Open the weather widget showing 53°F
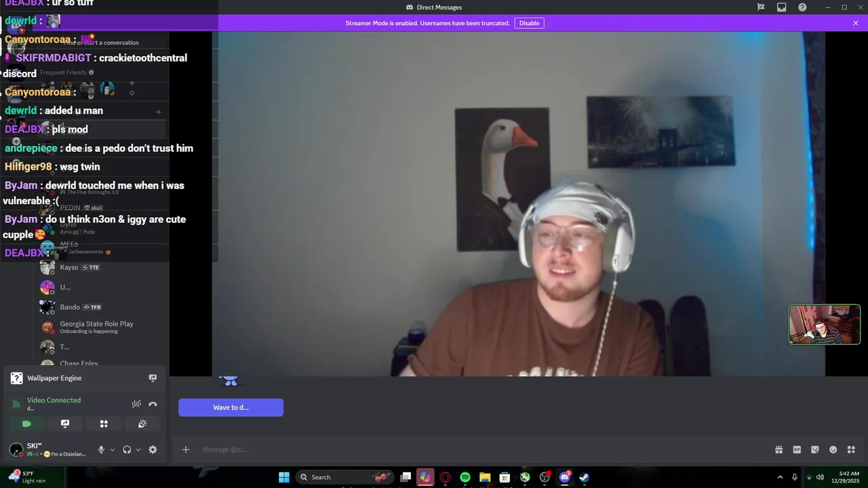 (27, 477)
